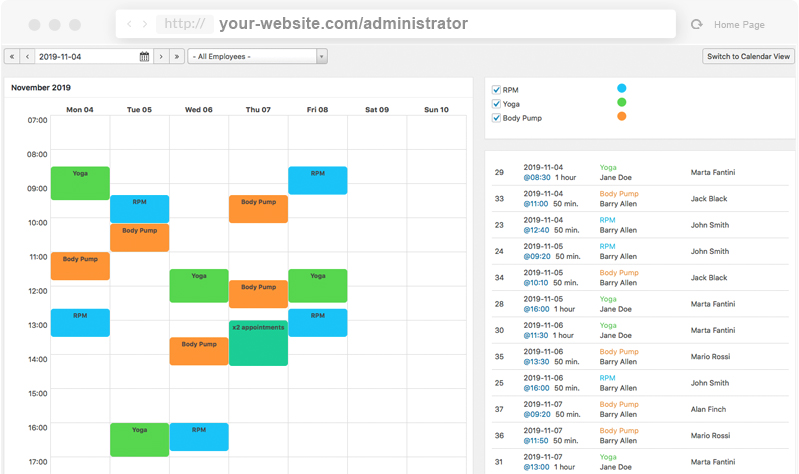Screen dimensions: 799x474
Task: Open the Friday 11:30 Yoga block
Action: click(318, 285)
